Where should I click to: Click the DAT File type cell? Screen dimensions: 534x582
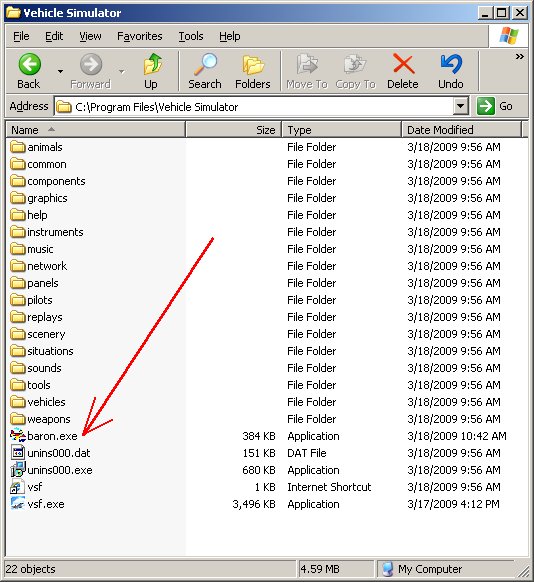pos(307,453)
